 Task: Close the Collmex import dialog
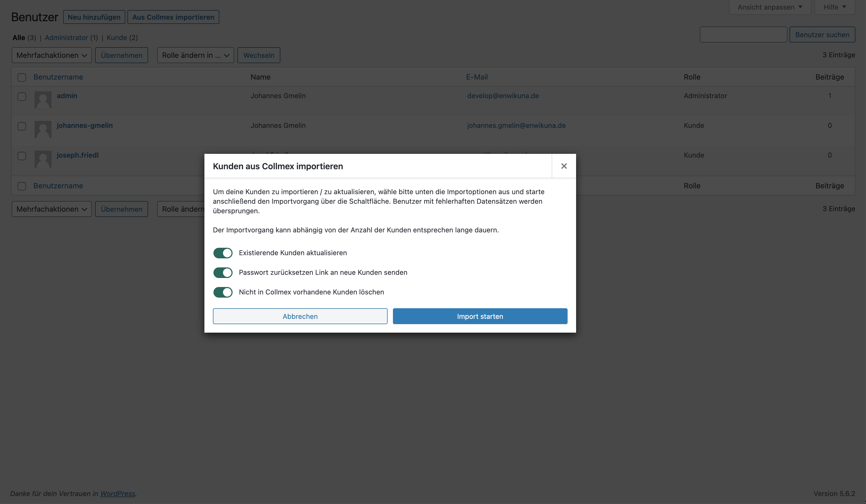564,166
